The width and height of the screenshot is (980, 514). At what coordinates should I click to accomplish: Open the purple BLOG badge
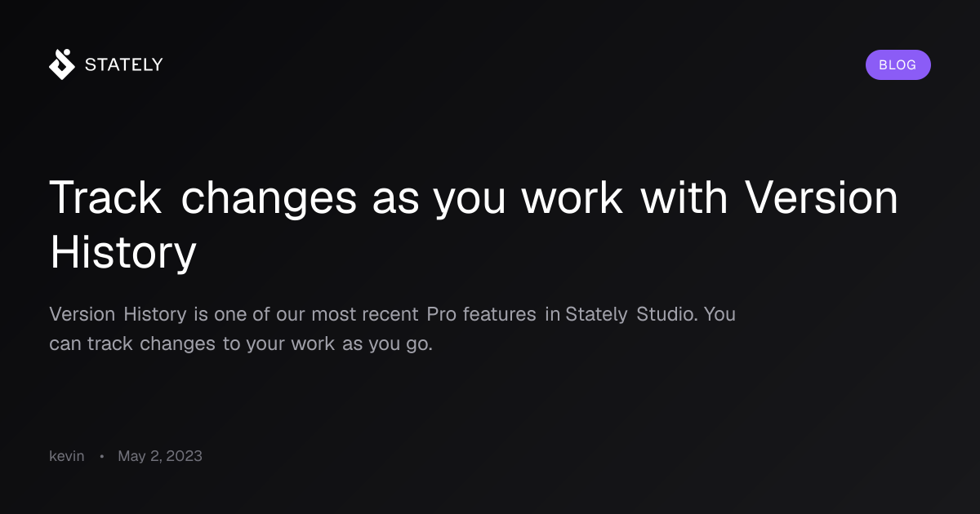click(898, 64)
